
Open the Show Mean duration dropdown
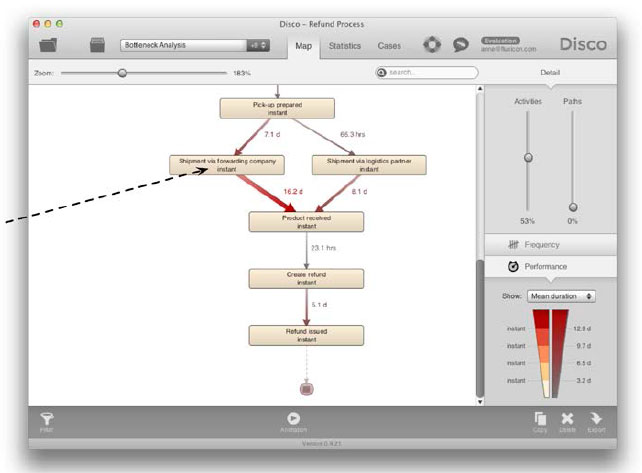[x=562, y=296]
